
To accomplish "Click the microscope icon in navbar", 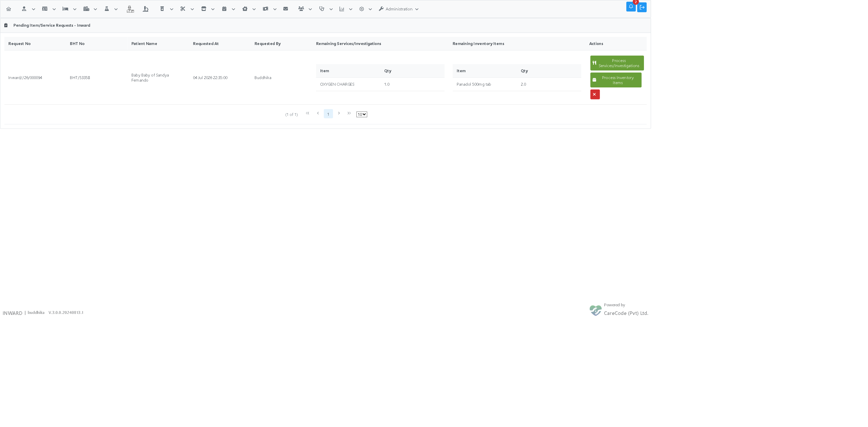I will pyautogui.click(x=145, y=9).
